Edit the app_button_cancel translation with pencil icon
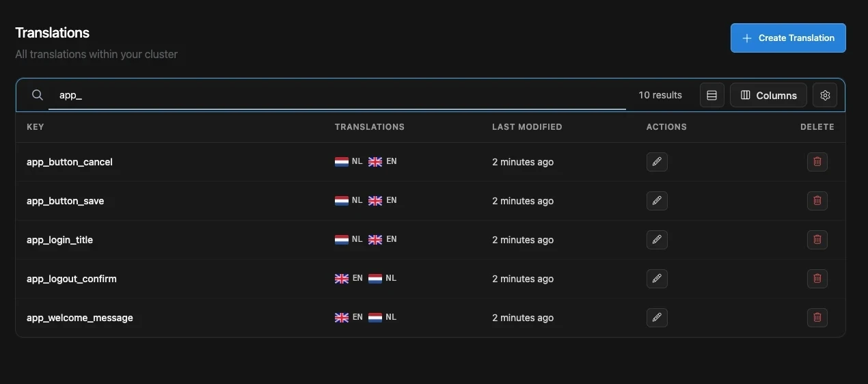The height and width of the screenshot is (384, 868). click(657, 162)
